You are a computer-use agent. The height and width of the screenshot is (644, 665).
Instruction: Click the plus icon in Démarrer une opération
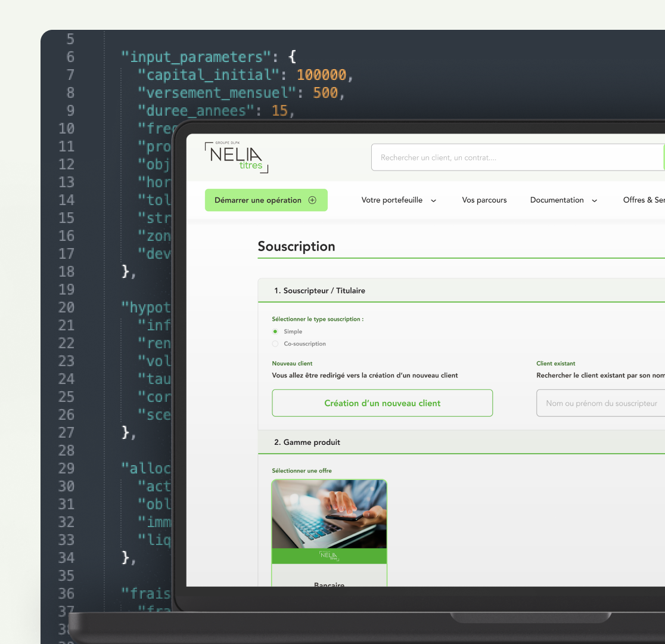[312, 200]
